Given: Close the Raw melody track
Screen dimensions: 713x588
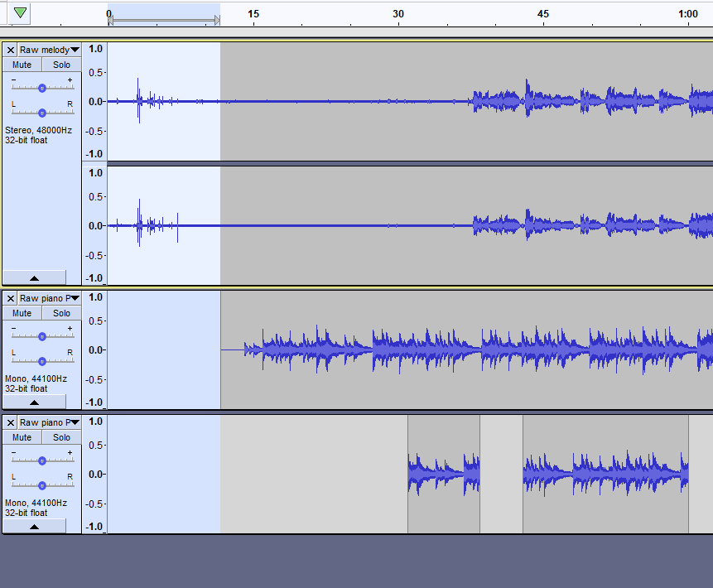Looking at the screenshot, I should [11, 50].
